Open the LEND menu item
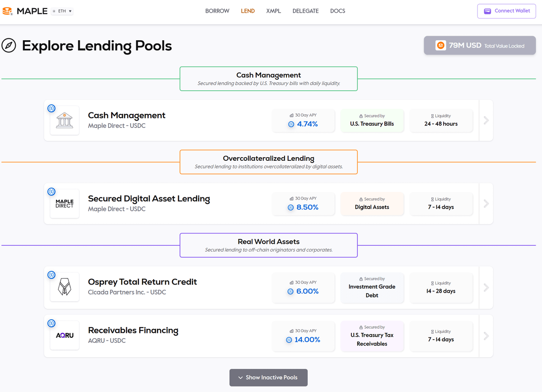Image resolution: width=542 pixels, height=392 pixels. [248, 11]
